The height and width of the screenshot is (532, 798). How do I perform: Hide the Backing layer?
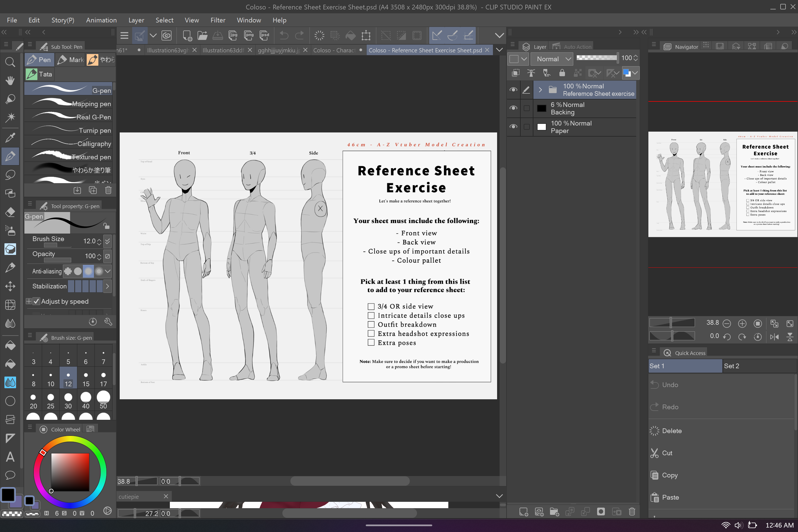coord(513,108)
